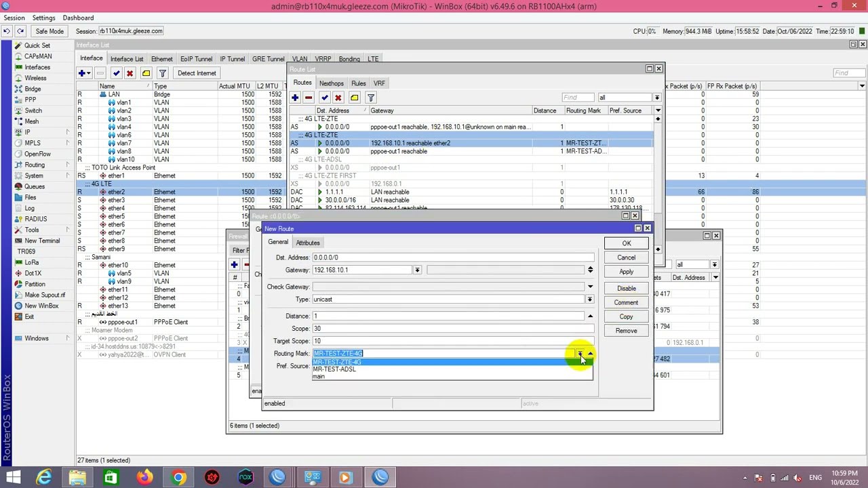Open Files in the sidebar
Viewport: 868px width, 488px height.
point(31,197)
